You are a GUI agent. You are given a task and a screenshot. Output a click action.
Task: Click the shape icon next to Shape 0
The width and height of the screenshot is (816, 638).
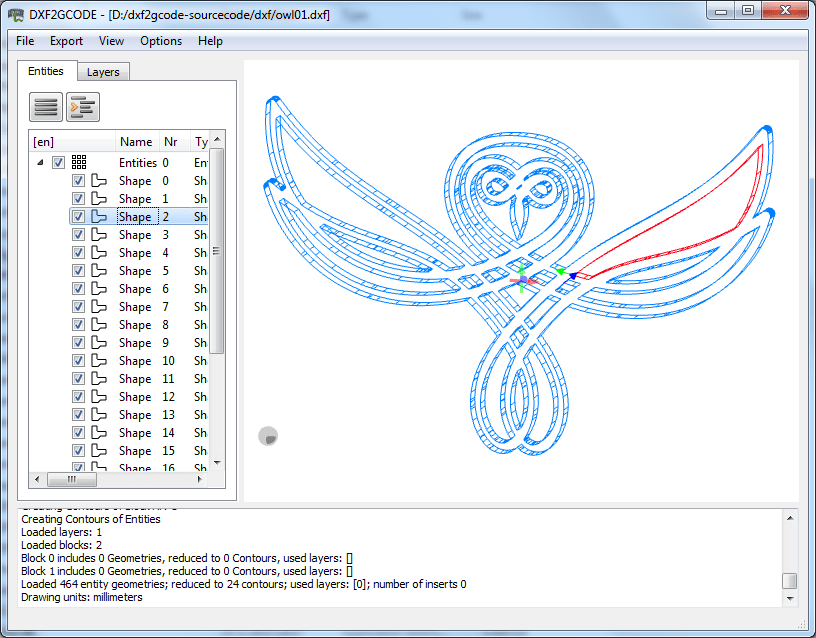pos(101,180)
